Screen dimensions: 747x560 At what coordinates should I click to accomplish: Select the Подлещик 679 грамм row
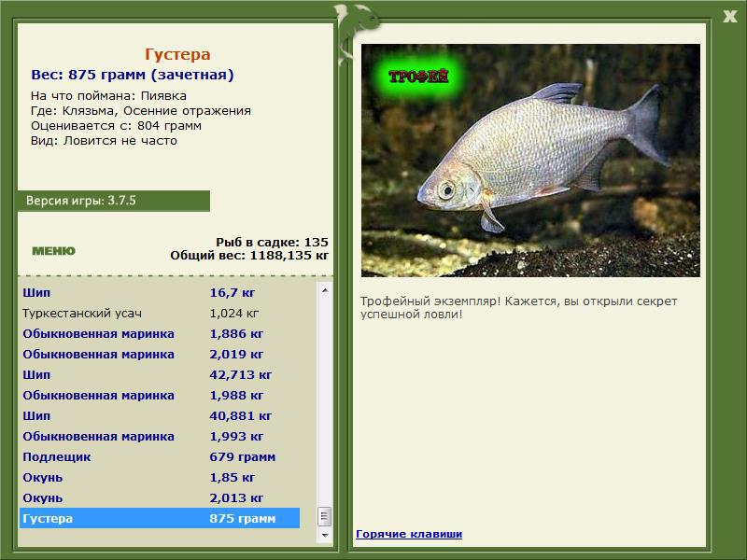(x=160, y=456)
